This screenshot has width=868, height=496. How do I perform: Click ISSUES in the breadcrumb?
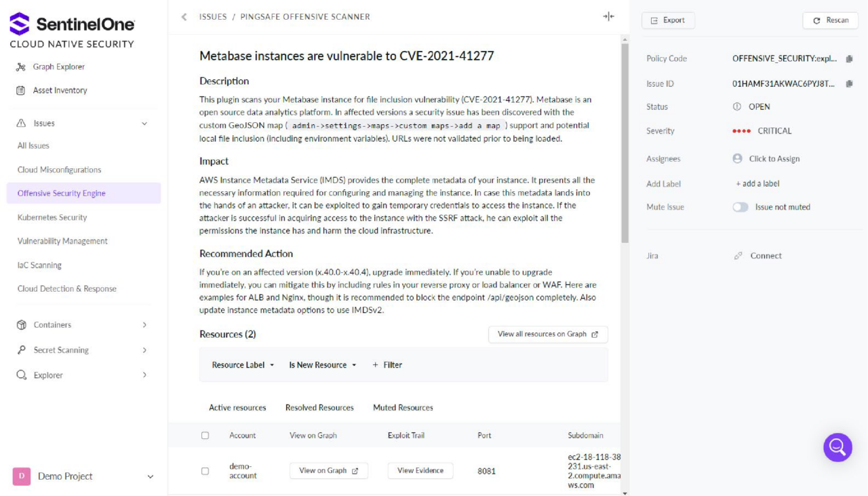[213, 17]
